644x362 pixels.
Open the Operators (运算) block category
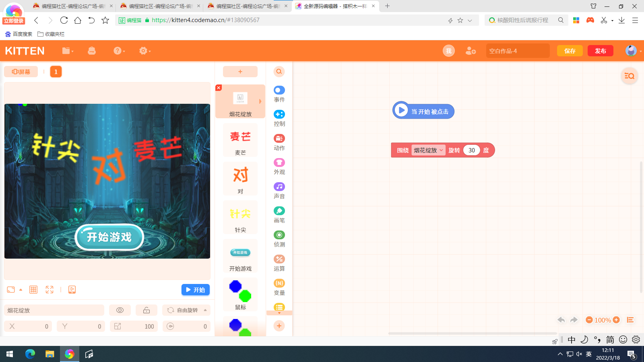click(x=279, y=263)
